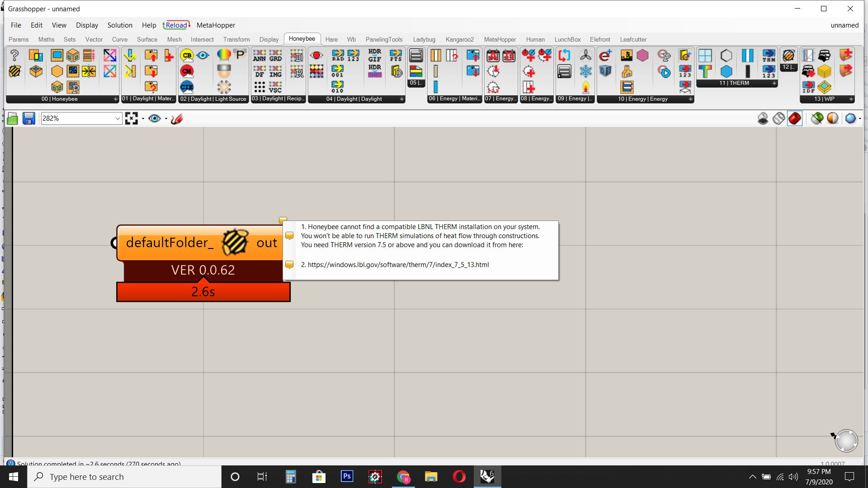This screenshot has height=488, width=868.
Task: Click the flame heating system icon
Action: (x=585, y=87)
